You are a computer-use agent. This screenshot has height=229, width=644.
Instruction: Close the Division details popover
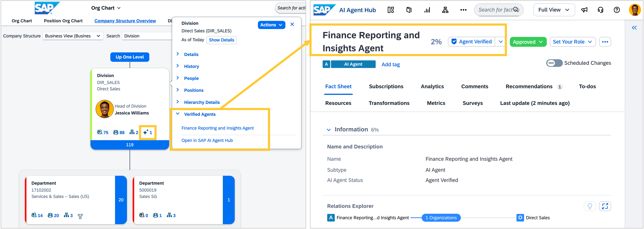292,24
